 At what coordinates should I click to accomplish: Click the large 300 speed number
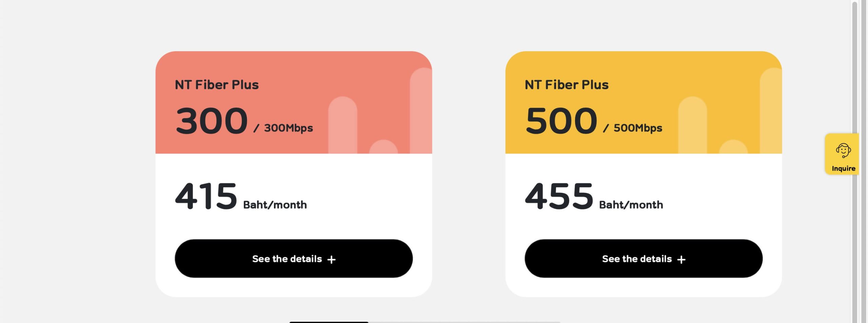click(x=212, y=121)
